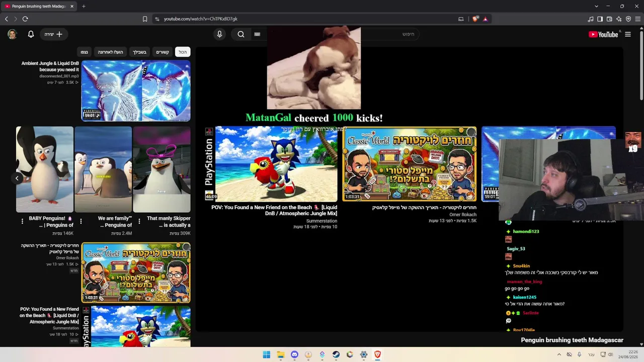644x362 pixels.
Task: Select the הועלו לאחרונה filter chip
Action: coord(110,52)
